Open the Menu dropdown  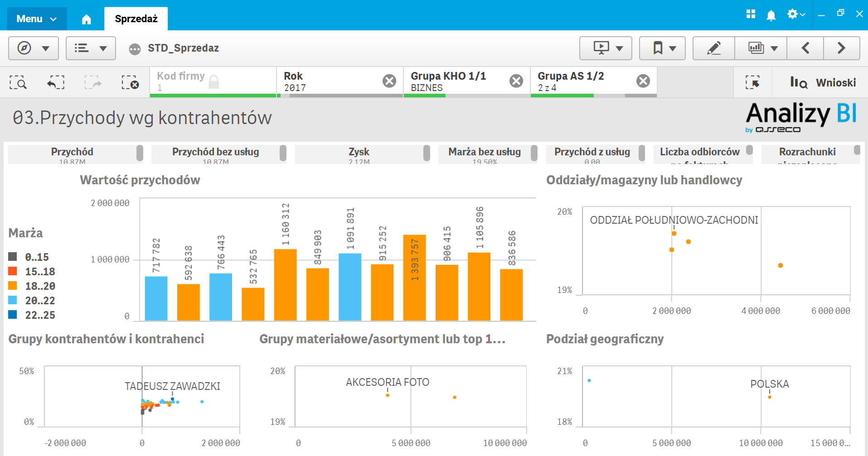point(37,19)
